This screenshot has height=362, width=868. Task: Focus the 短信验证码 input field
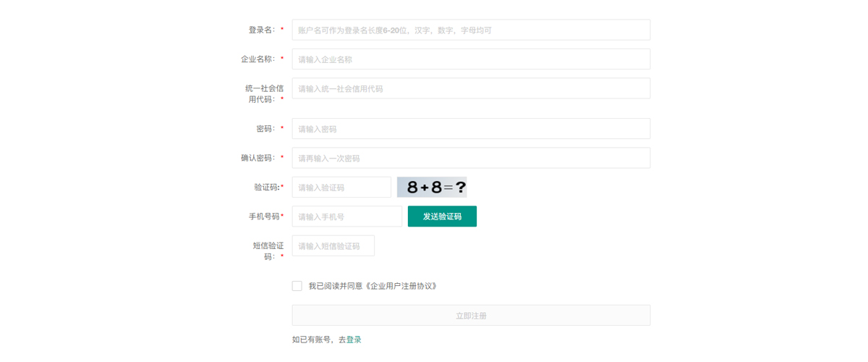(x=333, y=245)
